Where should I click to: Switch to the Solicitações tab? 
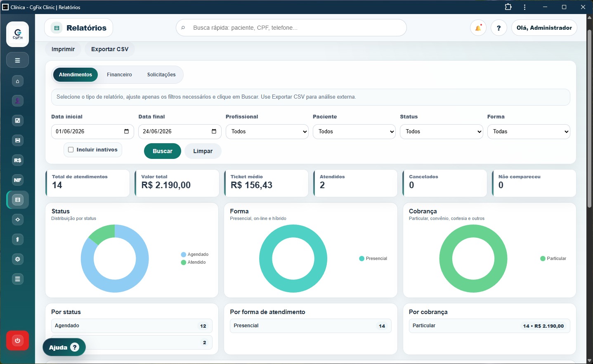point(161,75)
